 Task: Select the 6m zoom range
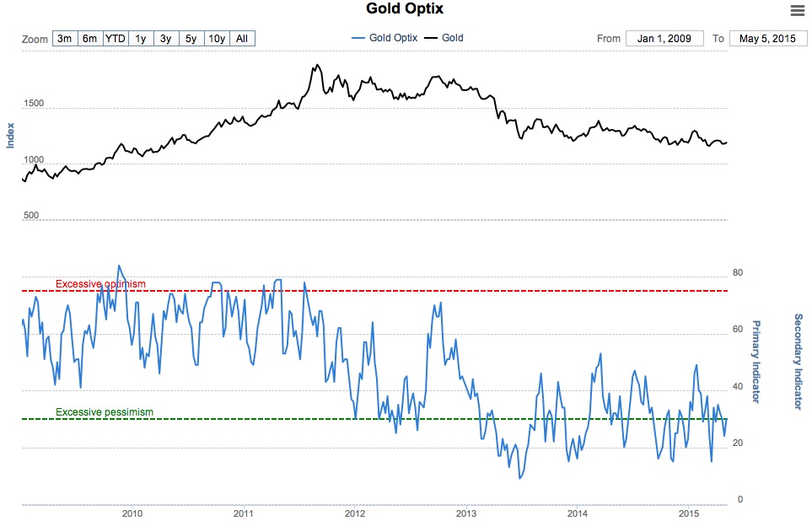coord(89,39)
